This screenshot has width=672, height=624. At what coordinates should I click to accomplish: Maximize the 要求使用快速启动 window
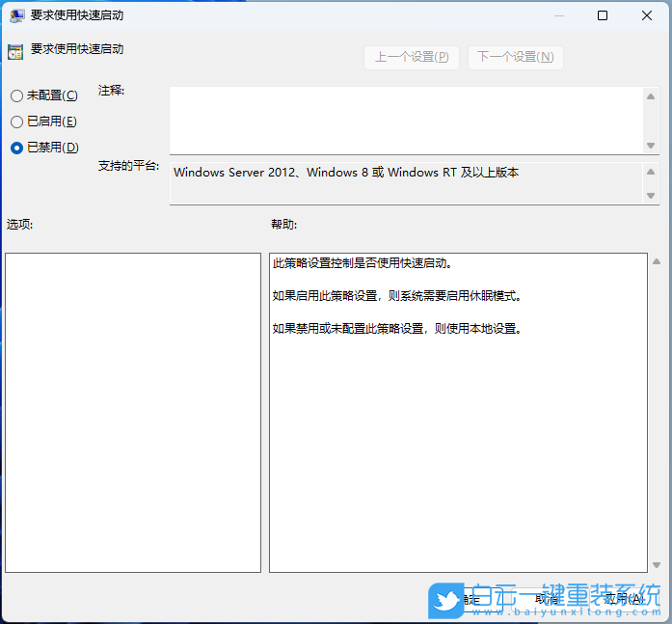603,15
